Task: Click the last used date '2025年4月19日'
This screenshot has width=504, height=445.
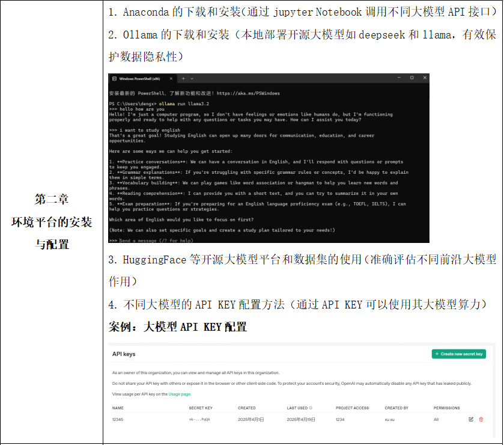Action: click(301, 420)
